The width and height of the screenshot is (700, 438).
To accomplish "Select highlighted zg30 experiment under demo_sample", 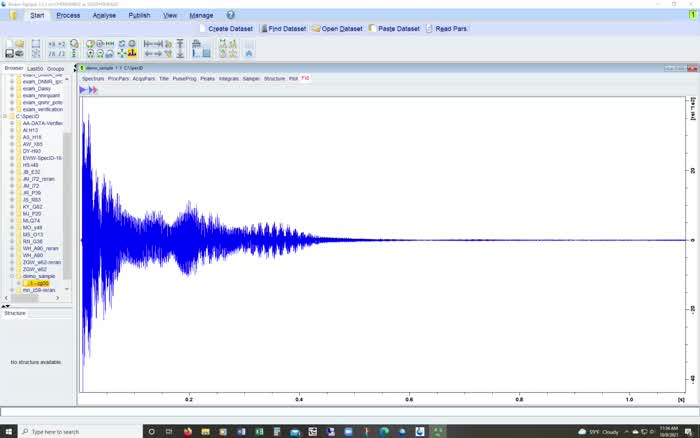I will (x=36, y=283).
